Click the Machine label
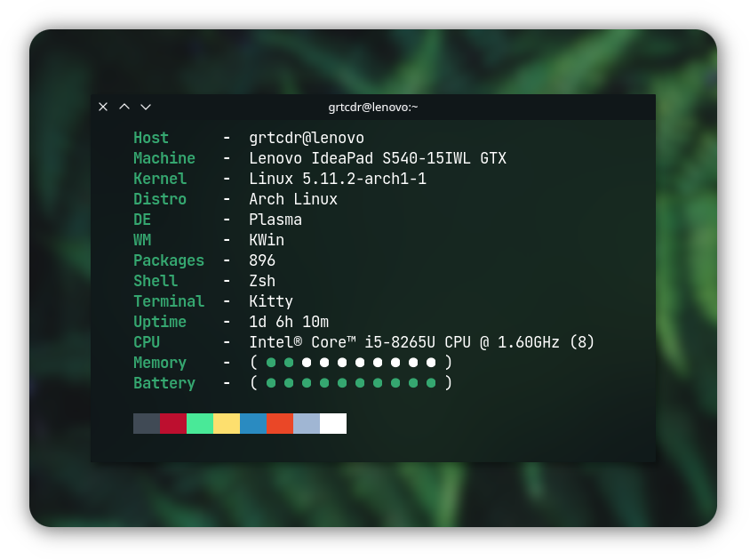 pyautogui.click(x=164, y=158)
